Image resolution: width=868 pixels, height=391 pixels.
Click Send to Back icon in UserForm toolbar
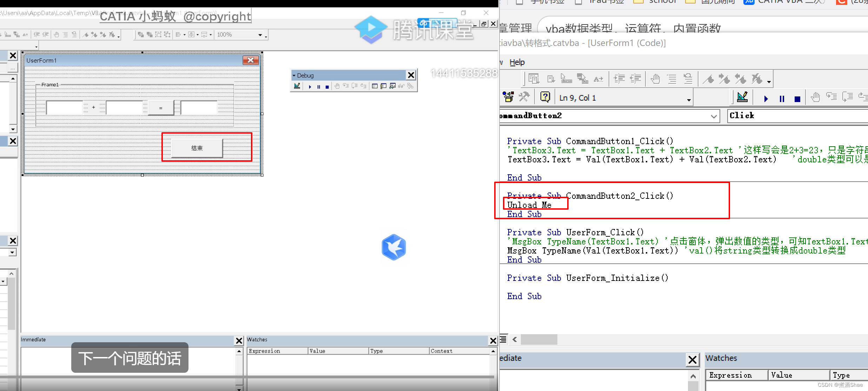[x=150, y=34]
